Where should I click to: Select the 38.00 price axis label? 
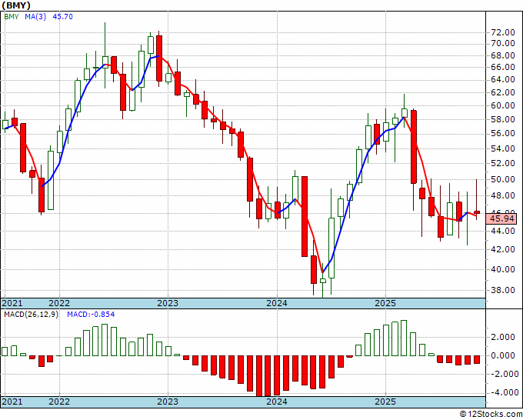(503, 290)
